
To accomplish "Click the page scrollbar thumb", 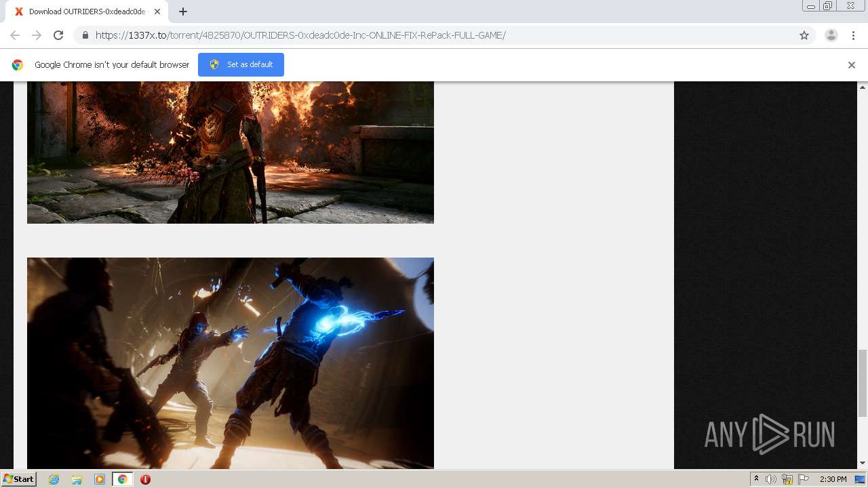I will pyautogui.click(x=863, y=383).
